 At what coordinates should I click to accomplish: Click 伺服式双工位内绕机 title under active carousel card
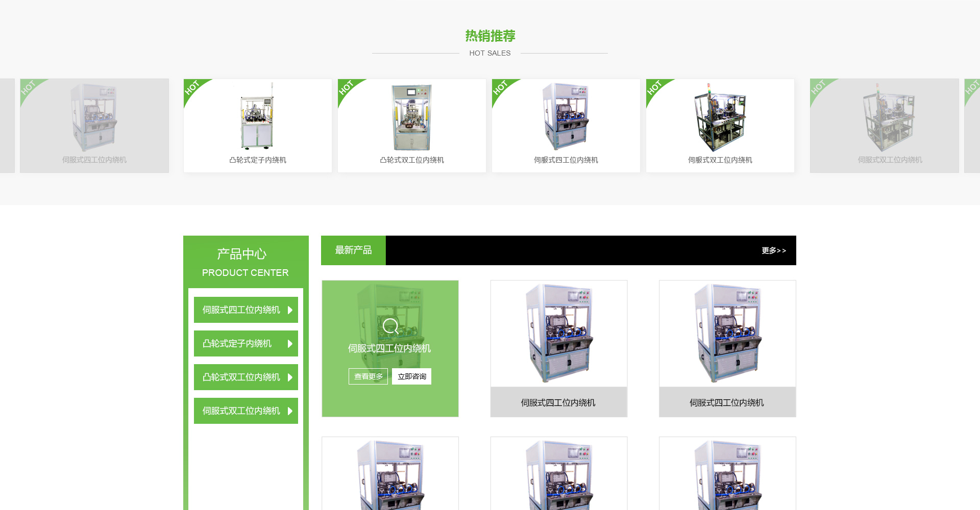pos(720,160)
